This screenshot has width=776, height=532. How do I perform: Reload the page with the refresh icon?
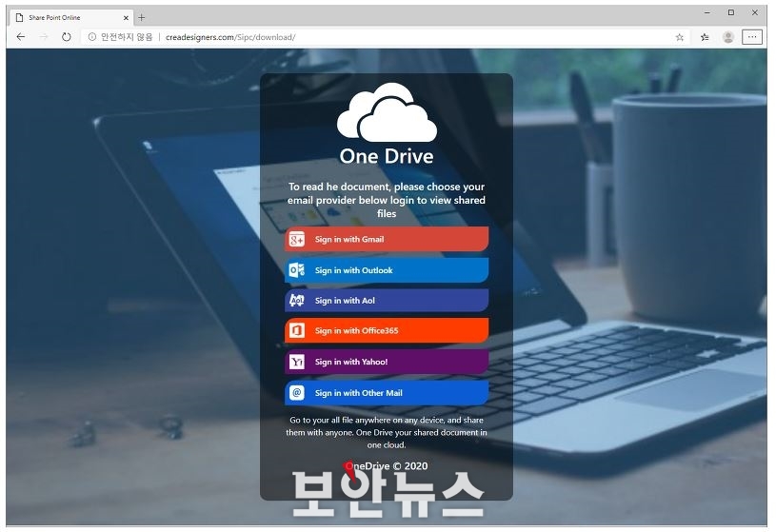67,36
